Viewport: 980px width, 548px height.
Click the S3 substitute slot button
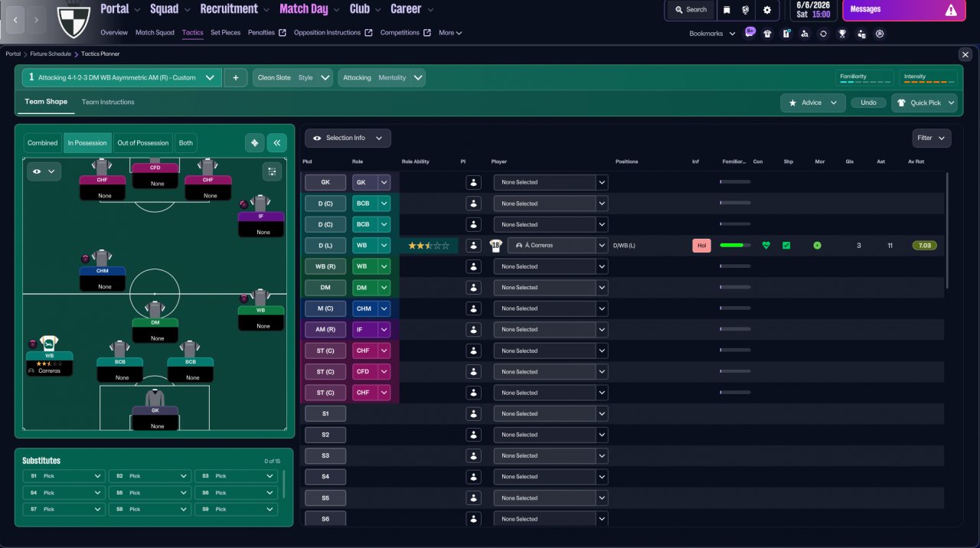(325, 455)
